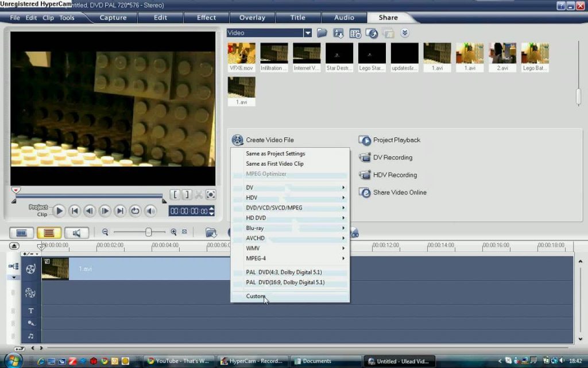This screenshot has height=368, width=588.
Task: Switch to Timeline View
Action: point(48,232)
